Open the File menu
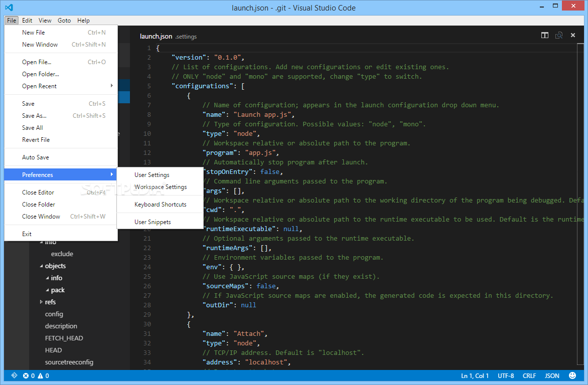 12,20
